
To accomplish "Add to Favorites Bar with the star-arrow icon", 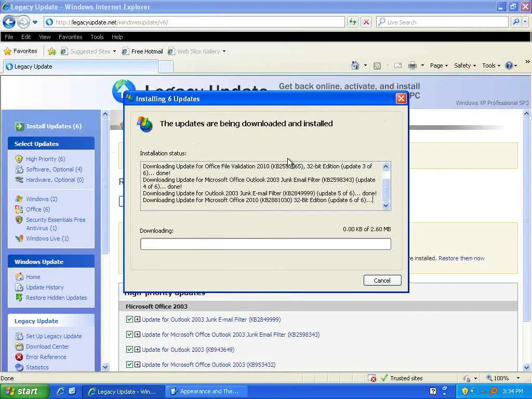I will (52, 51).
